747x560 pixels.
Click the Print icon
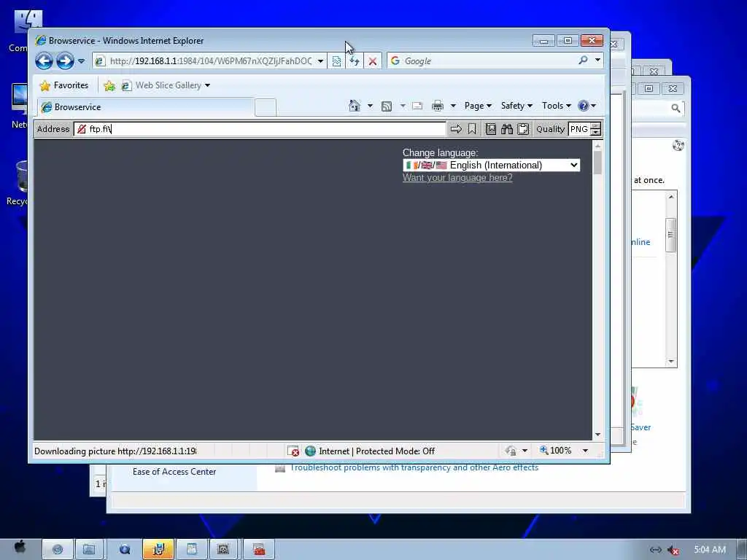tap(438, 106)
